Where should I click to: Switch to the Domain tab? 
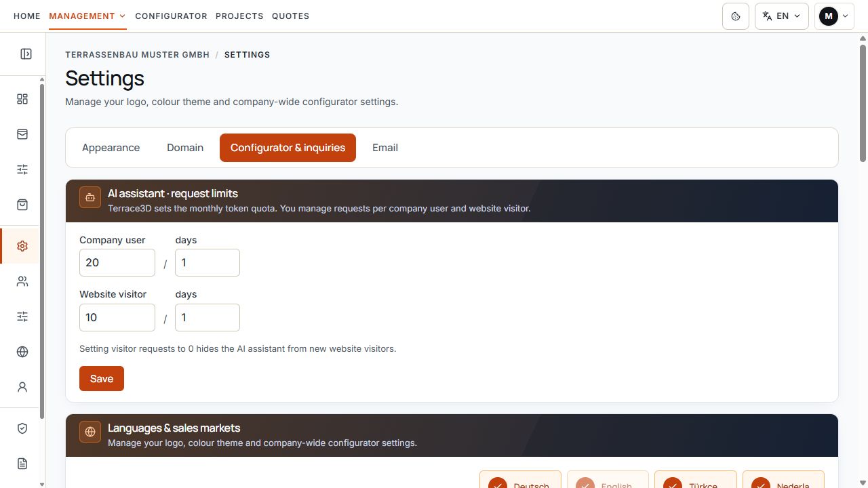click(185, 148)
